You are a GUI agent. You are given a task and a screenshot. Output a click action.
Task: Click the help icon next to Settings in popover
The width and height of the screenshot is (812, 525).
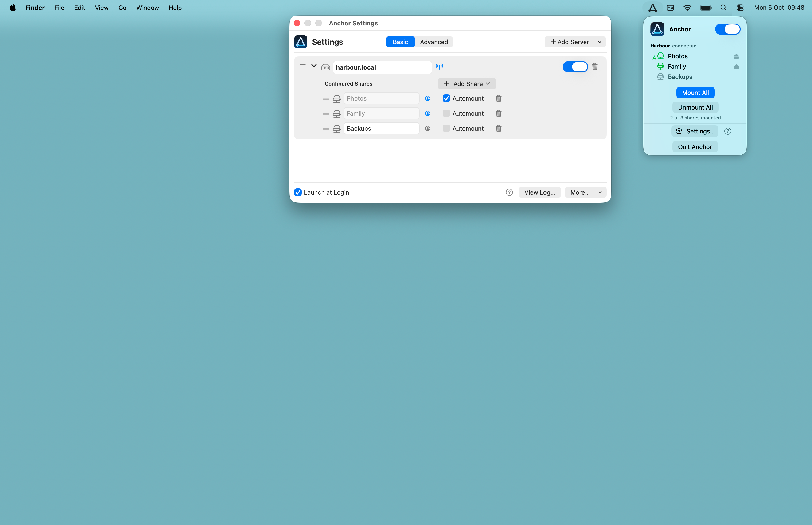coord(728,131)
